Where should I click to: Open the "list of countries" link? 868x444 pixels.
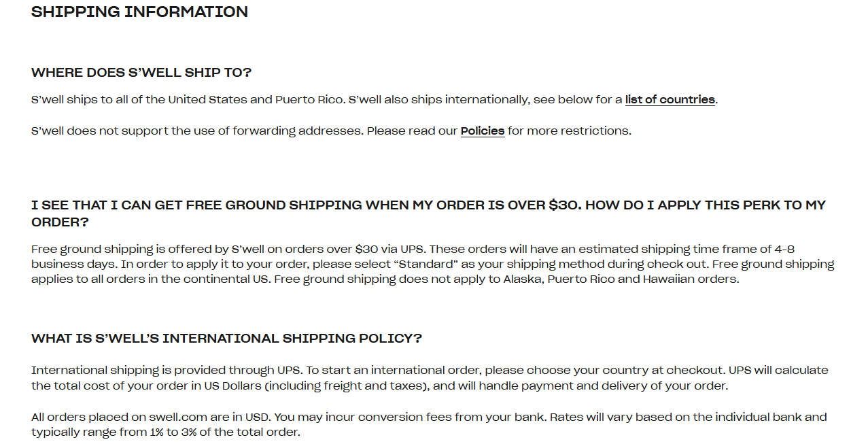pyautogui.click(x=670, y=100)
